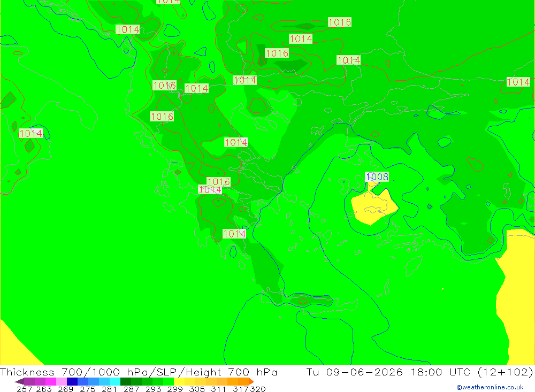Select the 'Tu 09-06-2026 18:00 UTC (12+102)' timestamp
Viewport: 535px width, 392px height.
(x=419, y=372)
